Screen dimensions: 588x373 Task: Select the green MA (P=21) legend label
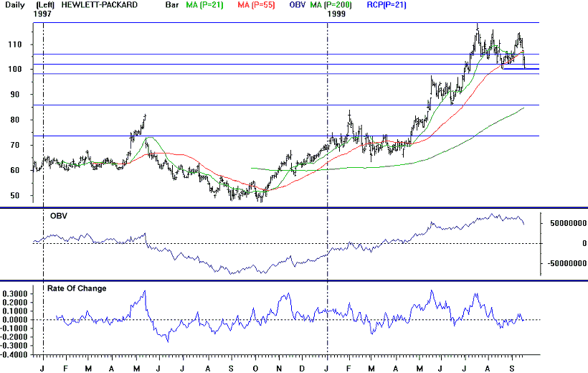[205, 5]
